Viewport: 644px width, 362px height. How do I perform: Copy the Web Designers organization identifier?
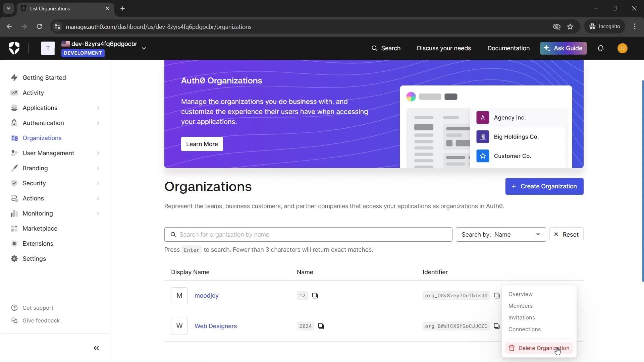(x=497, y=326)
